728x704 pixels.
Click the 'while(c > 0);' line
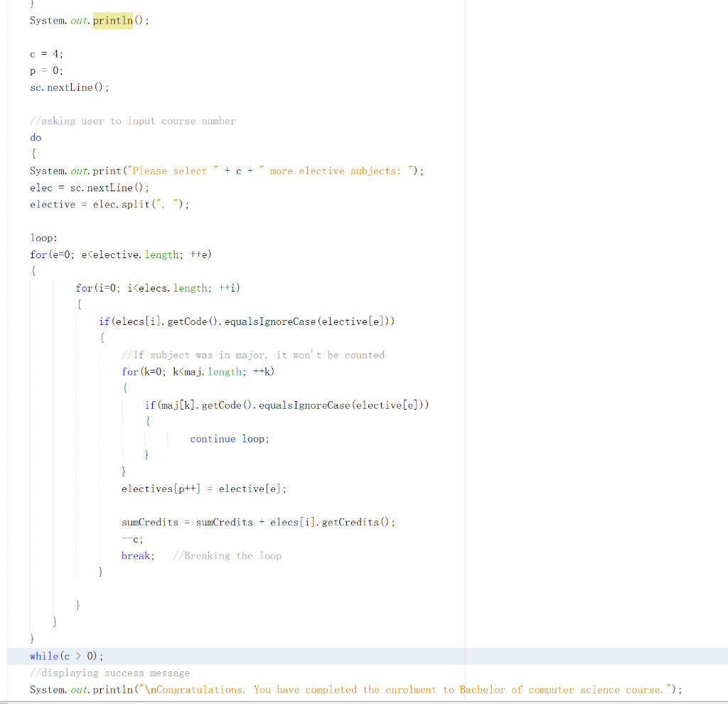tap(67, 656)
